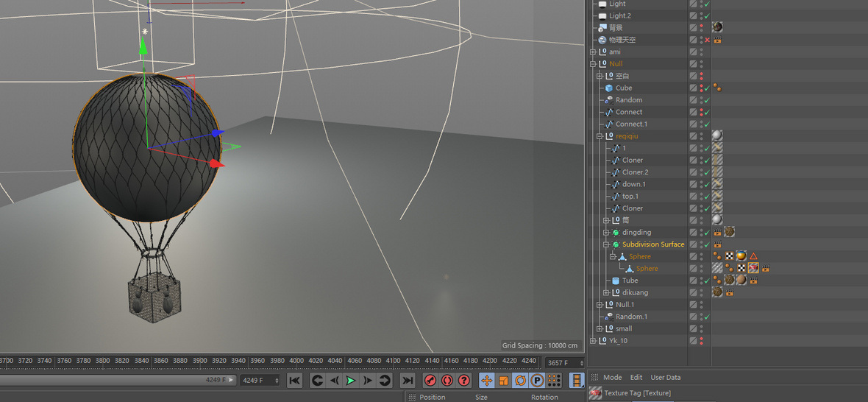Play the animation forward
Screen dimensions: 868x402
click(351, 380)
